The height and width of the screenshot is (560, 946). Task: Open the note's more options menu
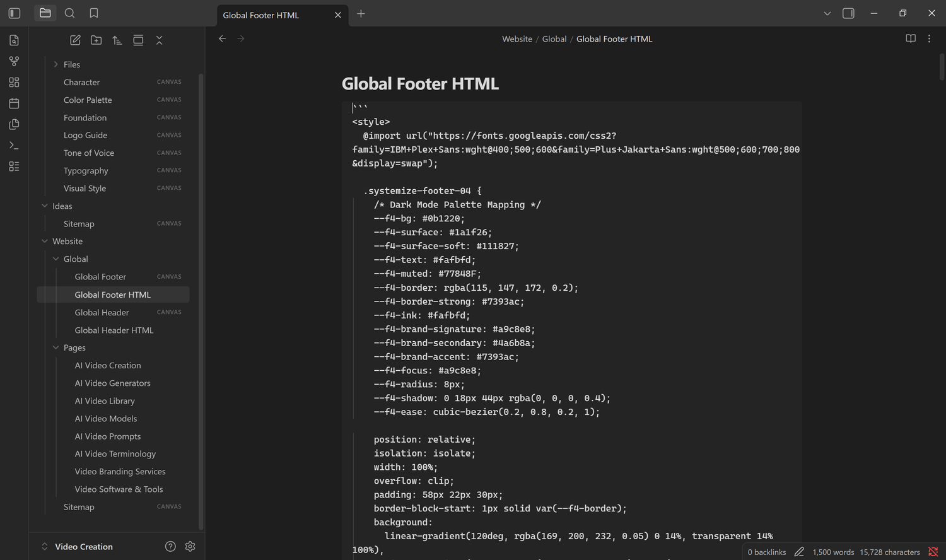point(929,38)
